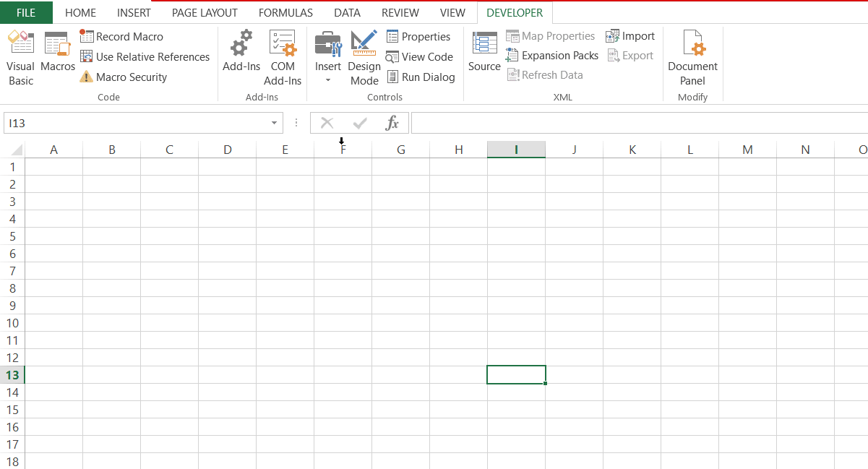Open Excel Add-Ins dialog
Image resolution: width=868 pixels, height=469 pixels.
coord(241,54)
